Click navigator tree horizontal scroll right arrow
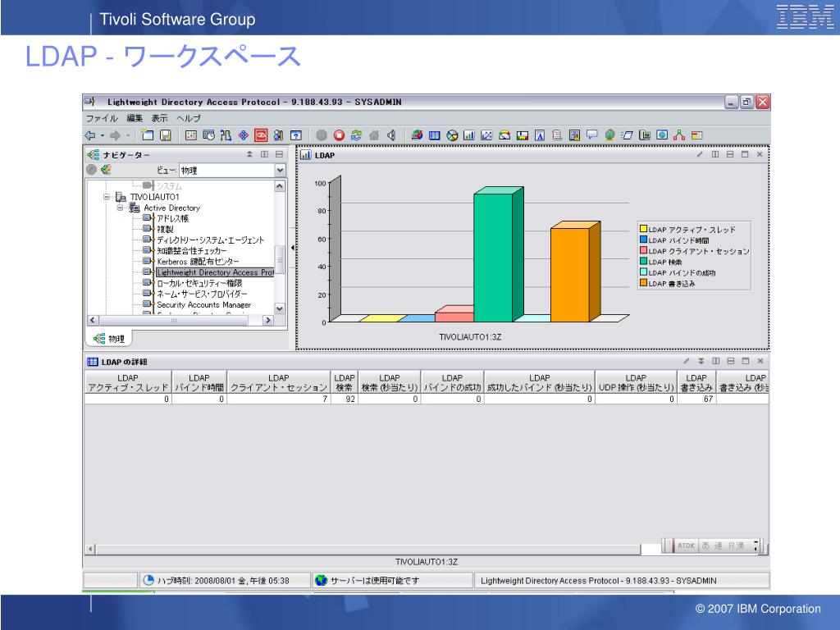Image resolution: width=840 pixels, height=630 pixels. click(268, 320)
